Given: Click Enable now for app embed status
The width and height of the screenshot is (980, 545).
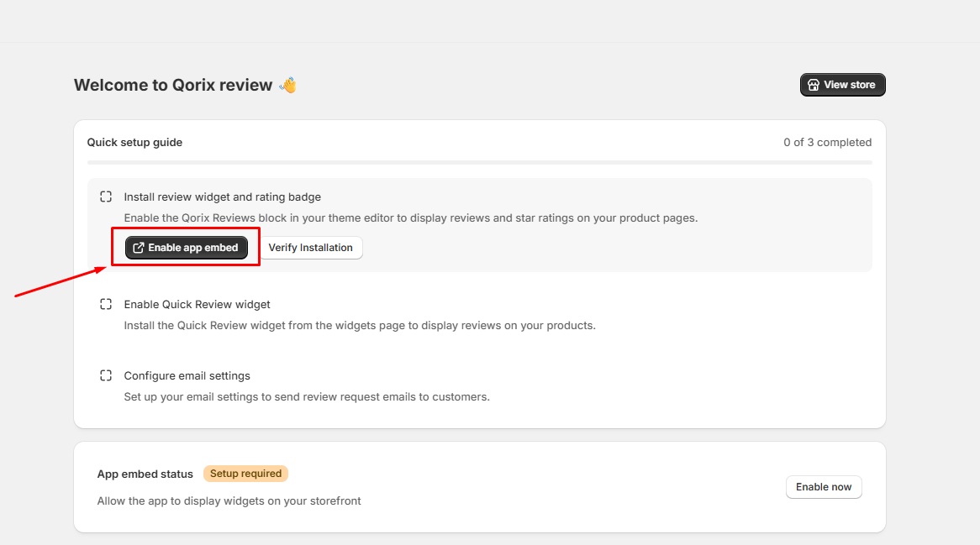Looking at the screenshot, I should click(x=824, y=487).
